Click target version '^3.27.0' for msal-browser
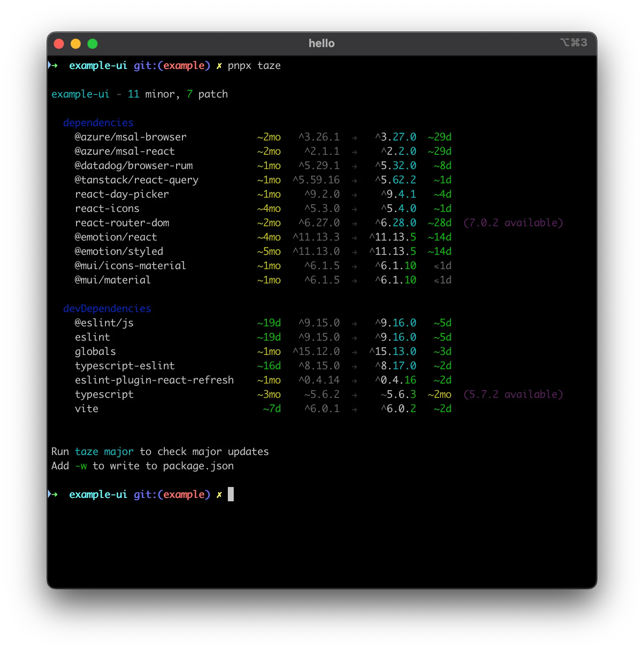This screenshot has height=651, width=644. pyautogui.click(x=396, y=137)
